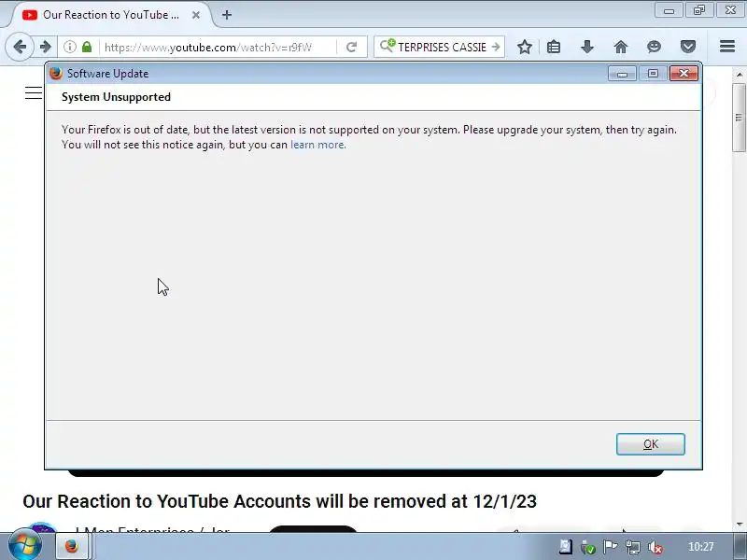This screenshot has width=747, height=560.
Task: Bookmark this page with the star icon
Action: 525,47
